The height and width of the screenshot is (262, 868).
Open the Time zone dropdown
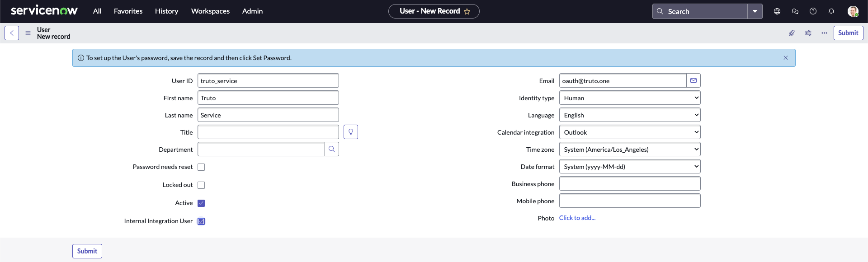click(630, 149)
